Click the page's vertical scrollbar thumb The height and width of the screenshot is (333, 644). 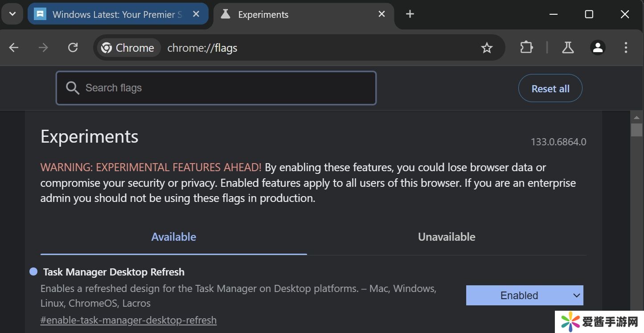click(x=636, y=130)
